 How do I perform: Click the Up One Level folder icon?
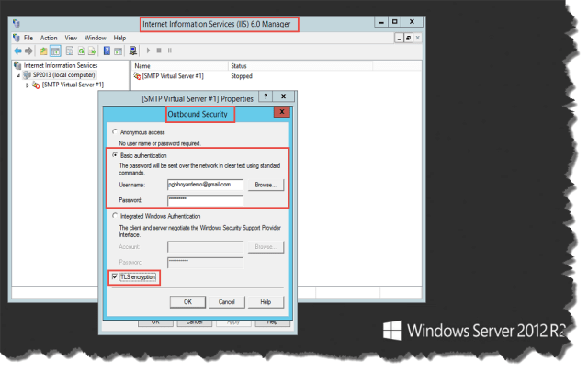(x=43, y=51)
